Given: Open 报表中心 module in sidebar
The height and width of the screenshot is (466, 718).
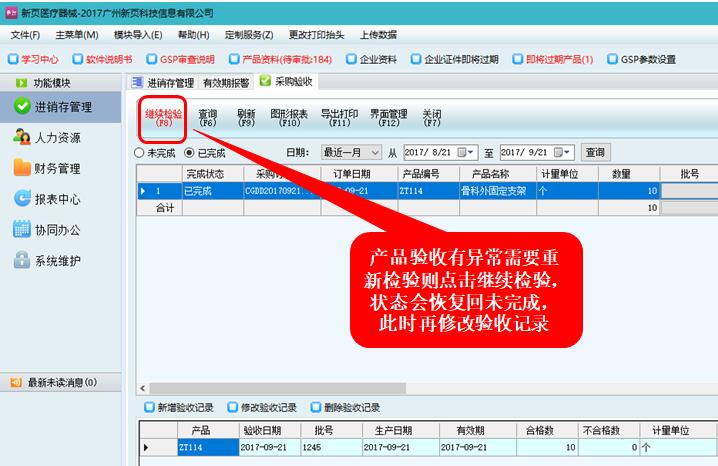Looking at the screenshot, I should pos(57,199).
